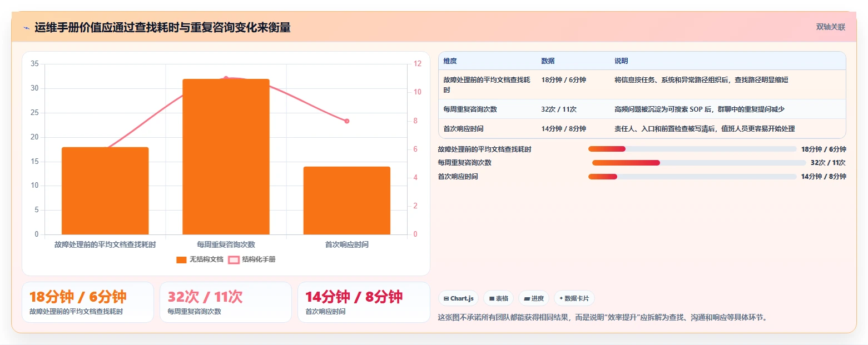Click x-axis label 故障处理前的平均文档查找耗时
868x345 pixels.
[105, 244]
